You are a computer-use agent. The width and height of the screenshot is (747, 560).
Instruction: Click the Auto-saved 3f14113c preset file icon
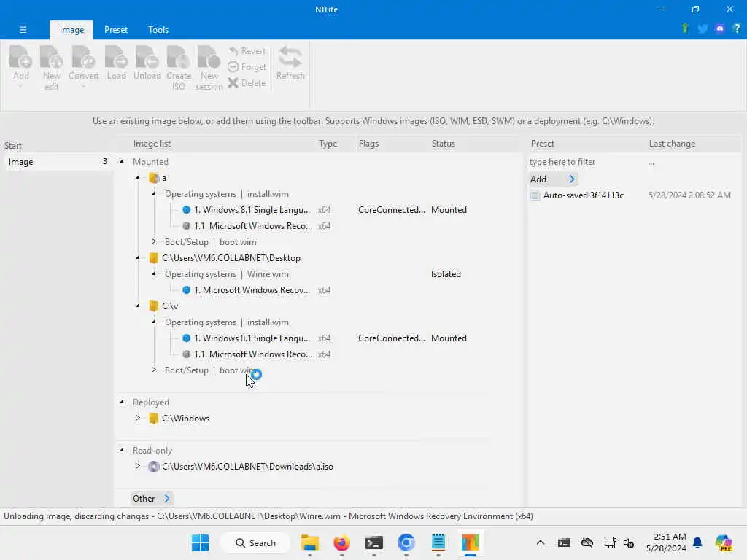[x=535, y=195]
